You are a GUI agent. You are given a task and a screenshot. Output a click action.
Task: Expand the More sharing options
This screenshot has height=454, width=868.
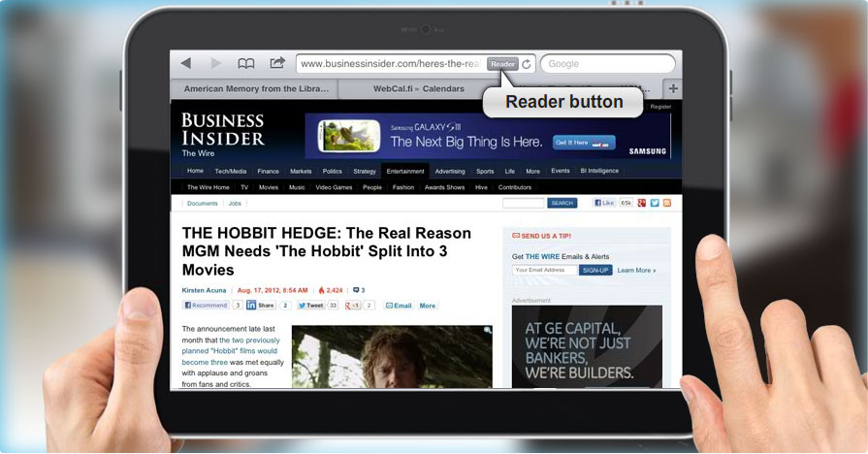(x=427, y=306)
